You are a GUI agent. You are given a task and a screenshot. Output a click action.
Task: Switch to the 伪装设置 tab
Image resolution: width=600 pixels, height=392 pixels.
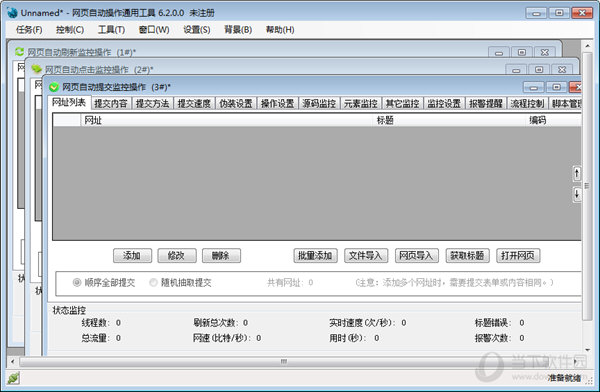[x=236, y=103]
